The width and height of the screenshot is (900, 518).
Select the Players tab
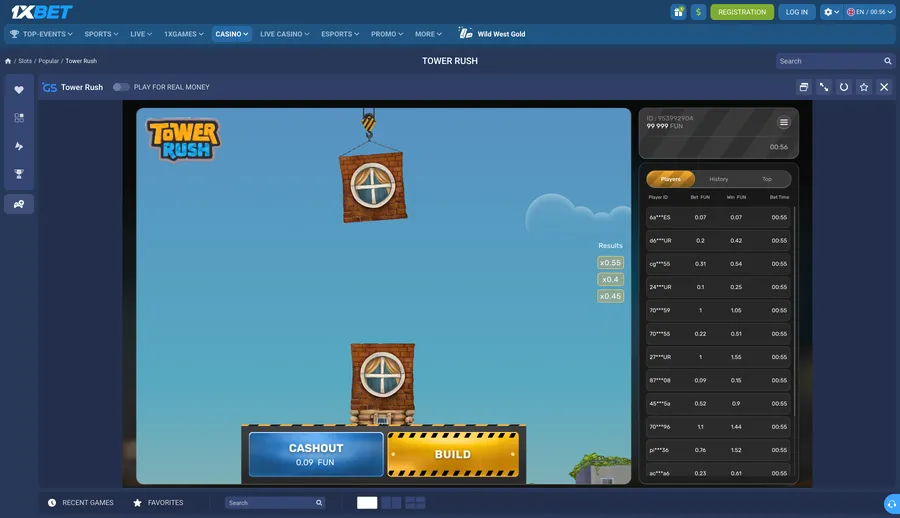(x=670, y=179)
